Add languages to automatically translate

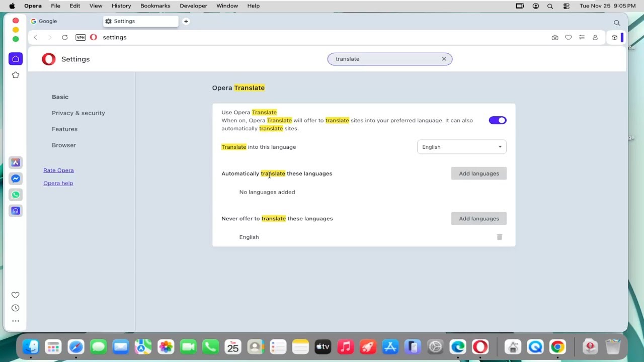479,173
